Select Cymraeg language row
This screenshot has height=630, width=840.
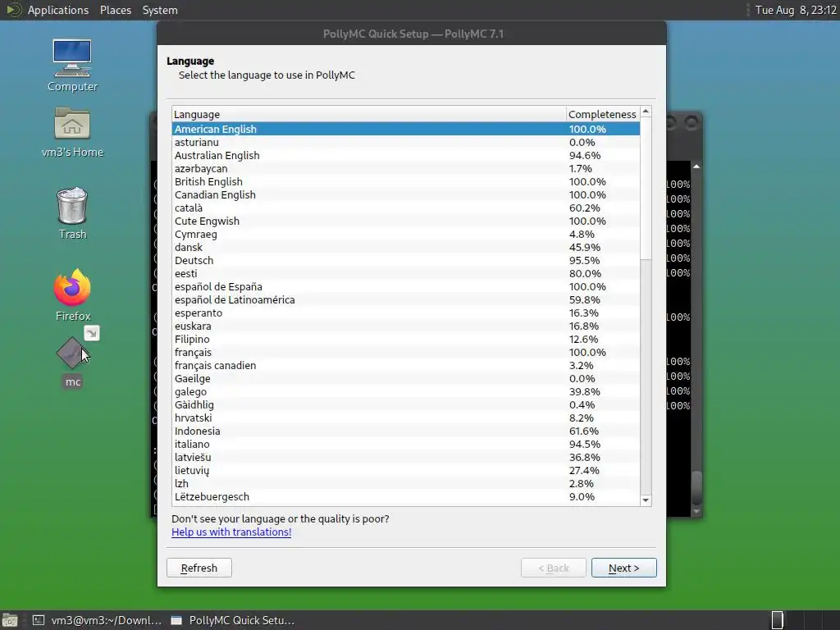(406, 234)
